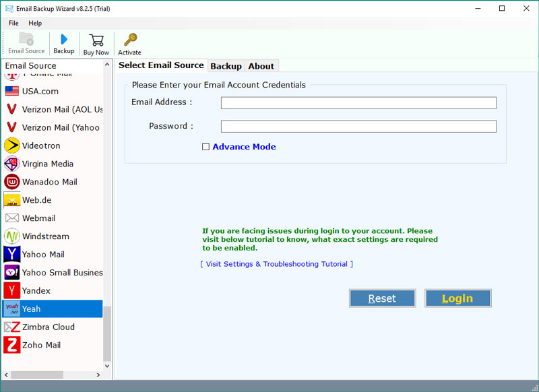Viewport: 539px width, 392px height.
Task: Select the Videotron mail source icon
Action: [12, 145]
